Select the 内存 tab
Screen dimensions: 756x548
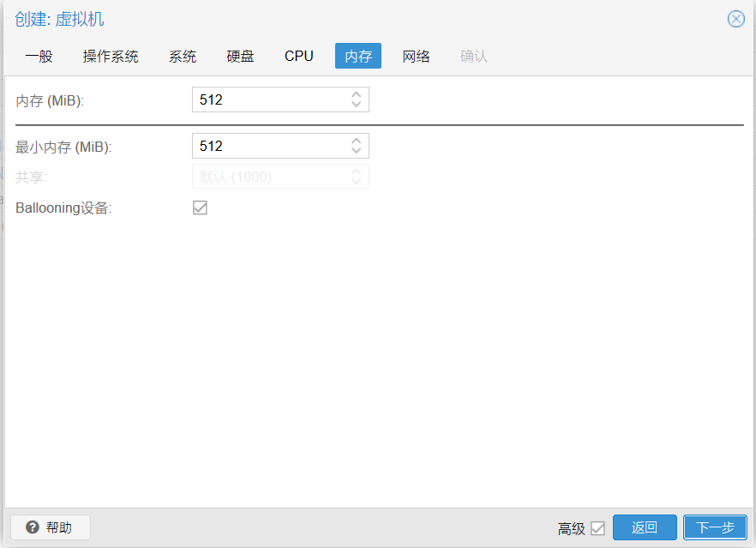click(x=358, y=57)
